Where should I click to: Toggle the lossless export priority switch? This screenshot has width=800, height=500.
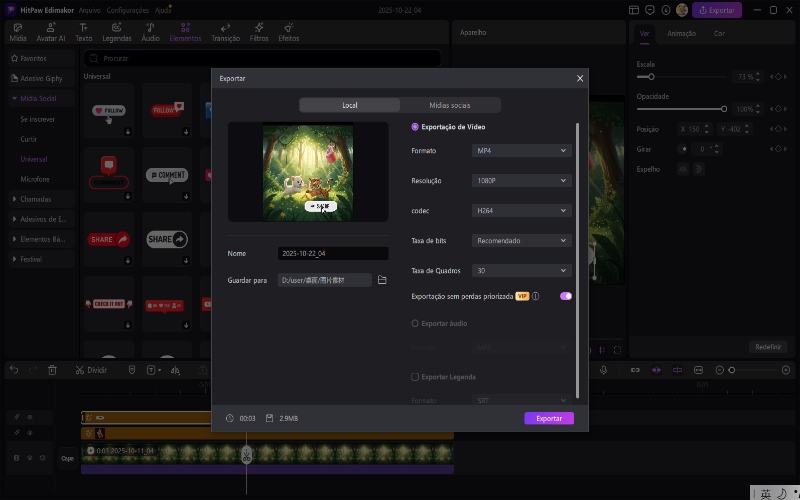pyautogui.click(x=566, y=296)
